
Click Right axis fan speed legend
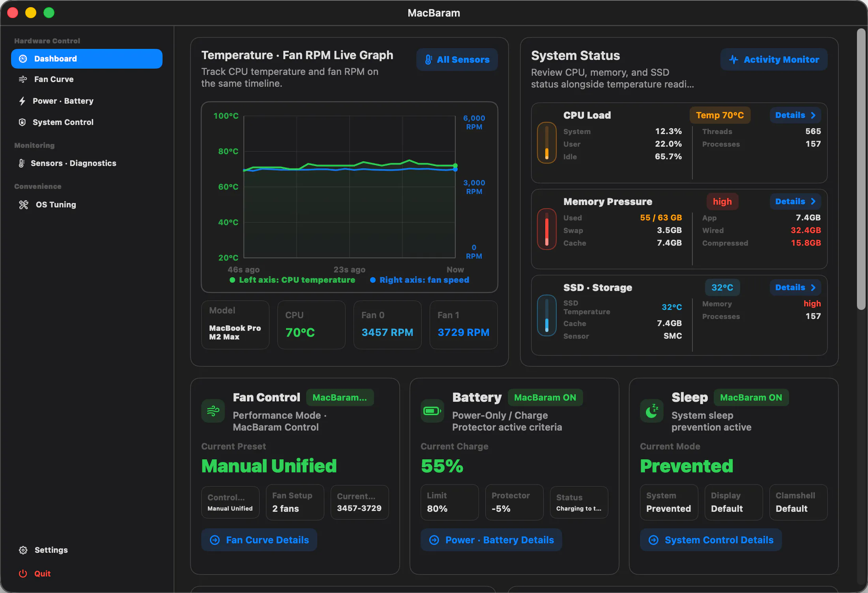(420, 280)
